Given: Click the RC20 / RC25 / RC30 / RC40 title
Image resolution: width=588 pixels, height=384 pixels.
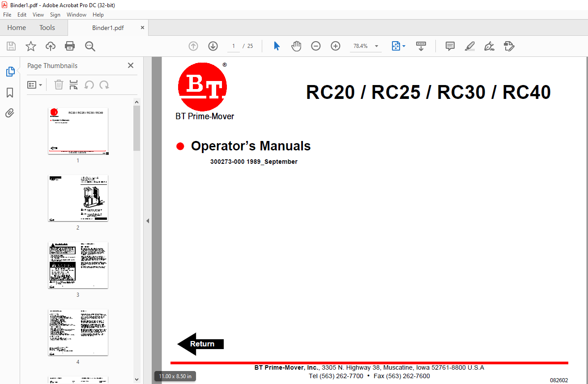Looking at the screenshot, I should tap(428, 93).
